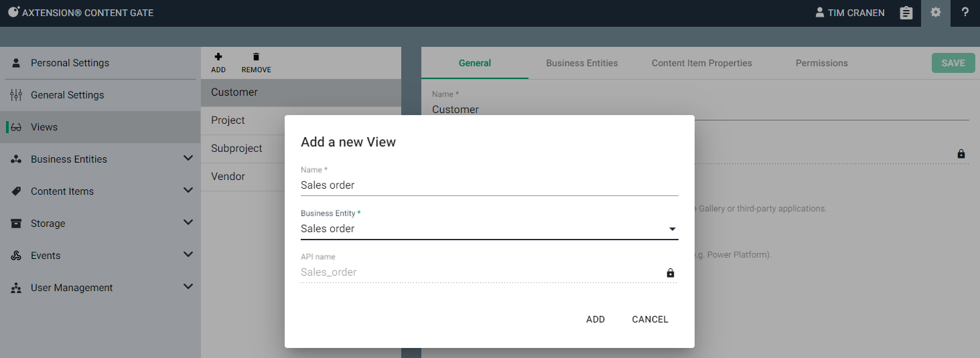Click the Tim Cranen user profile icon
The image size is (980, 358).
click(819, 13)
